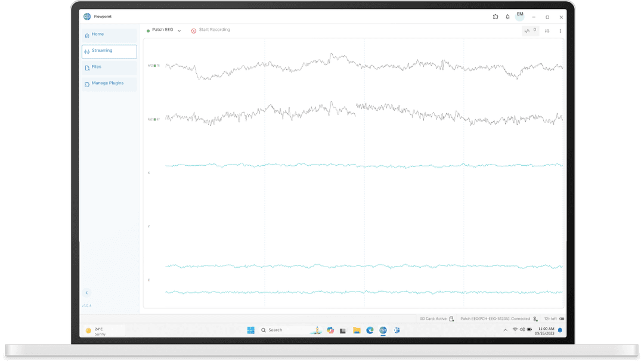The image size is (644, 362).
Task: Click the Fp2 channel label
Action: pos(150,119)
